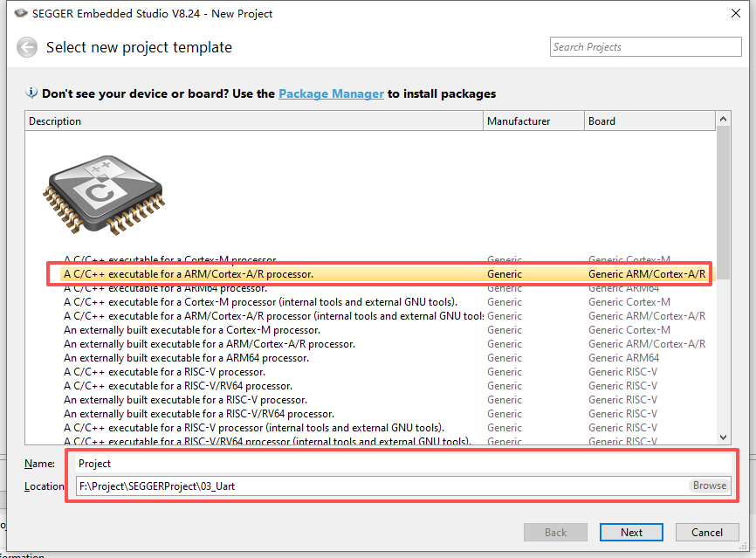Sort by the Manufacturer column header
Viewport: 756px width, 558px height.
[533, 121]
